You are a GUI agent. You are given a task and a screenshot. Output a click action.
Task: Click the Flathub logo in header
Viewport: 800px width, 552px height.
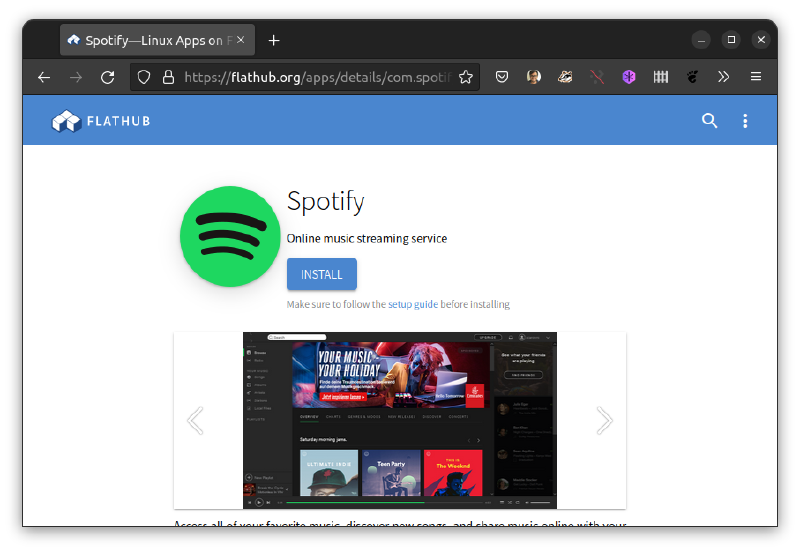click(101, 121)
